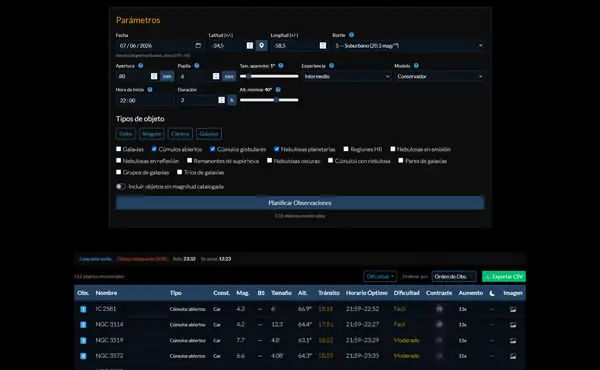Click contrast icon for IC 2581 row
This screenshot has width=600, height=370.
[x=439, y=309]
